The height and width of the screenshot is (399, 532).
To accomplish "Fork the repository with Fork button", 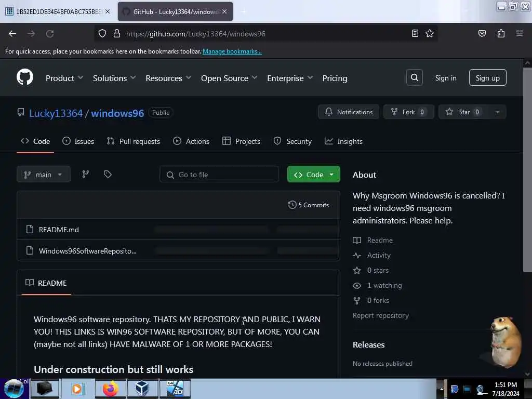I will pos(408,112).
